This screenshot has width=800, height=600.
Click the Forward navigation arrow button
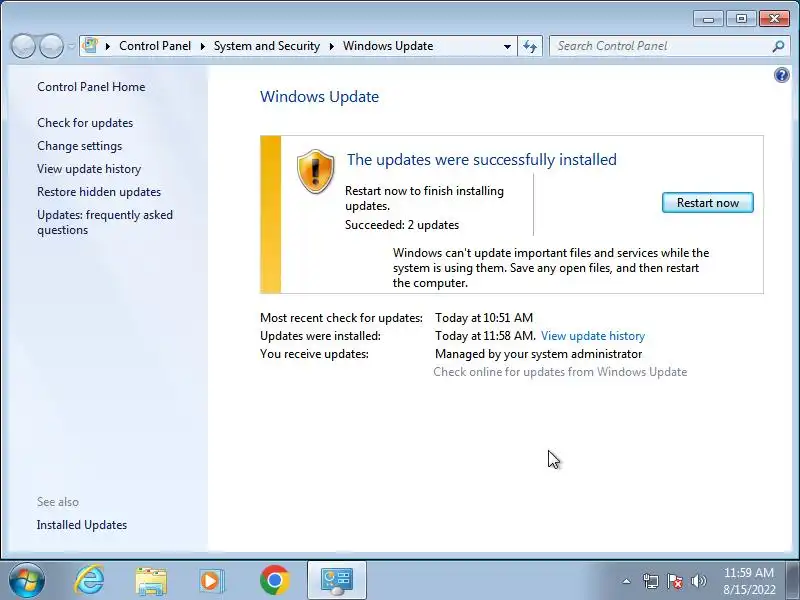tap(51, 46)
